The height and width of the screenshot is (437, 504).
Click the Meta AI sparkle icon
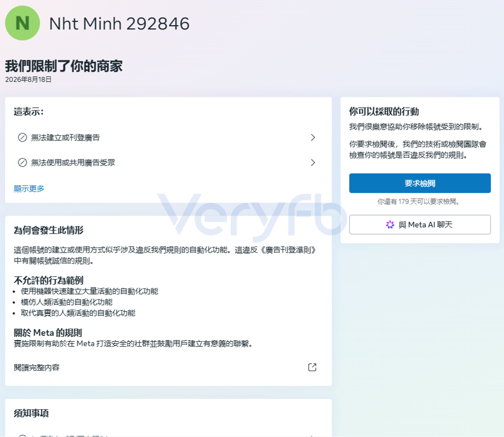coord(390,225)
